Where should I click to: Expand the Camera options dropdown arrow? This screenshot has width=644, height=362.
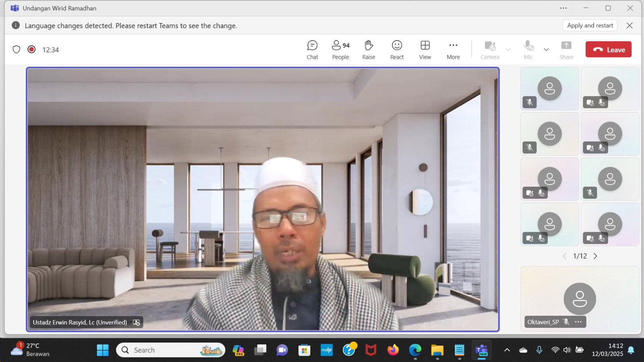click(508, 50)
